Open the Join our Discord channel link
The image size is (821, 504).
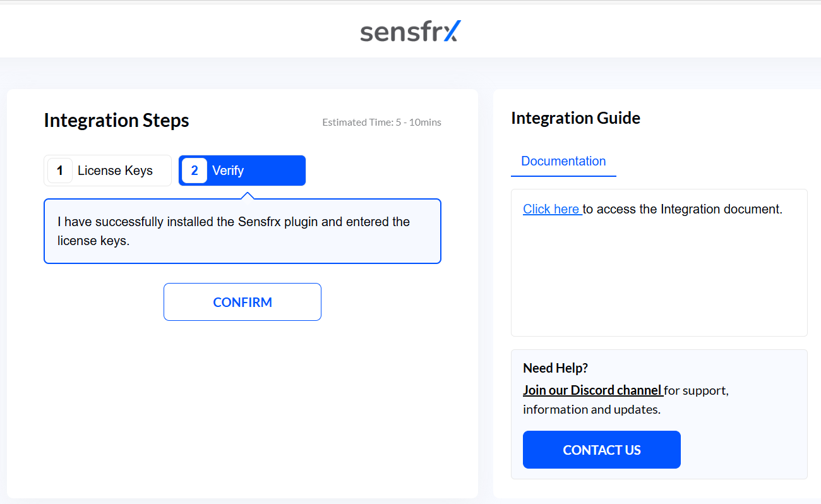click(x=592, y=390)
